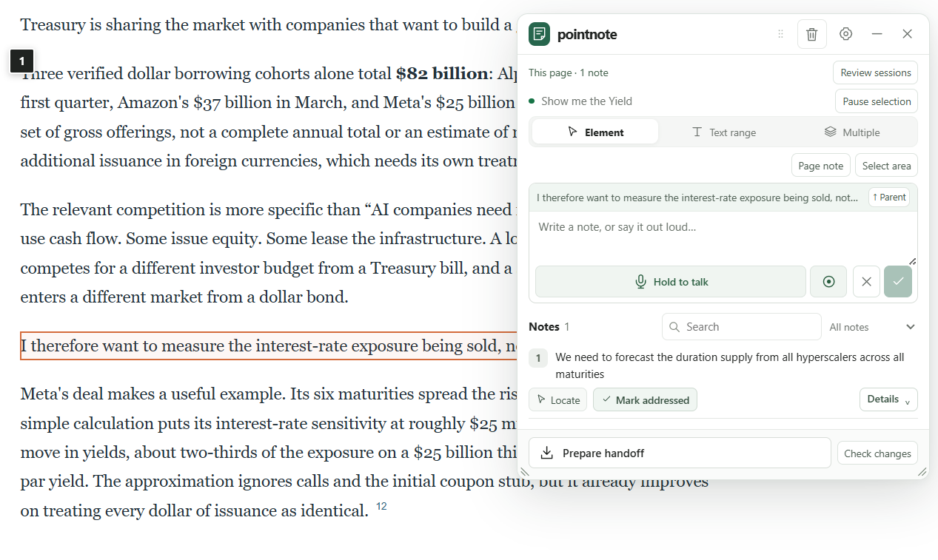938x560 pixels.
Task: Click the '$82 billion' bold text
Action: [442, 73]
